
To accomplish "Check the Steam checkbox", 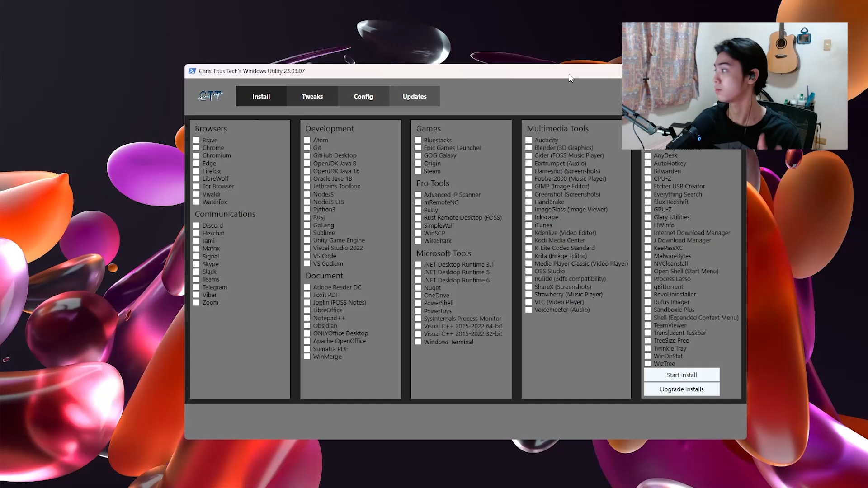I will click(418, 171).
